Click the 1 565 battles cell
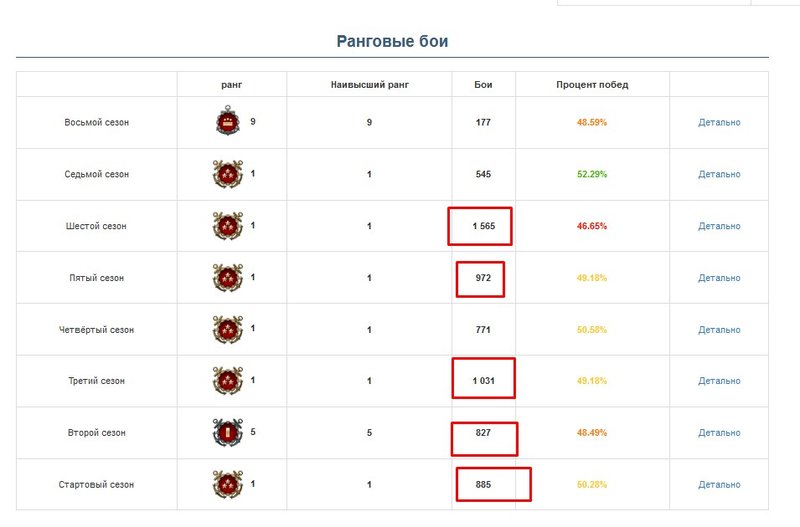 [x=484, y=226]
